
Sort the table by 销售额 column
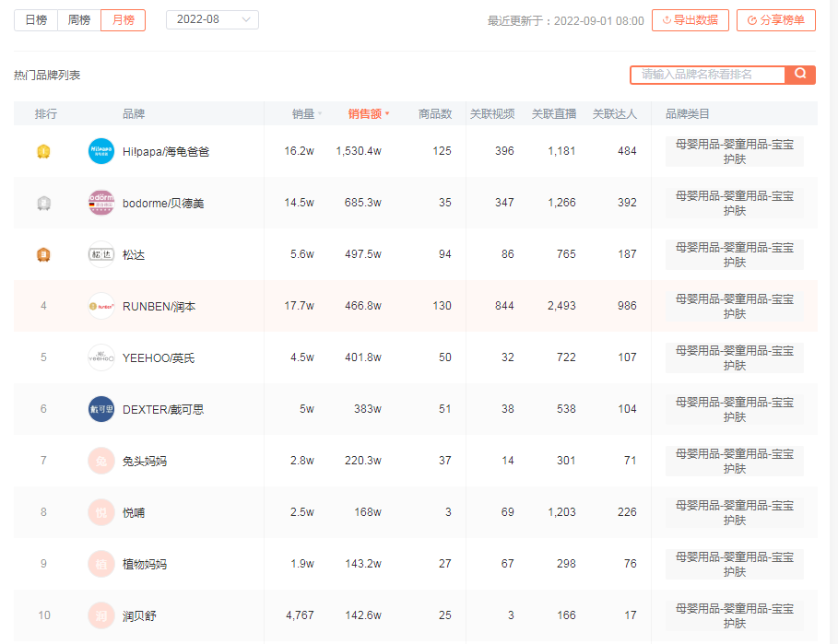(368, 114)
